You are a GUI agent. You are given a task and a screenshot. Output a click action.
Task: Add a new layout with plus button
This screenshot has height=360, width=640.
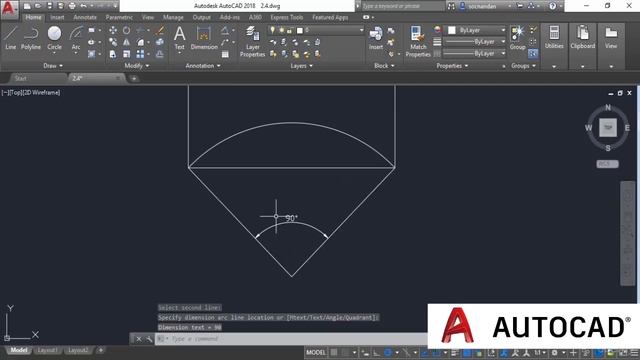click(100, 350)
